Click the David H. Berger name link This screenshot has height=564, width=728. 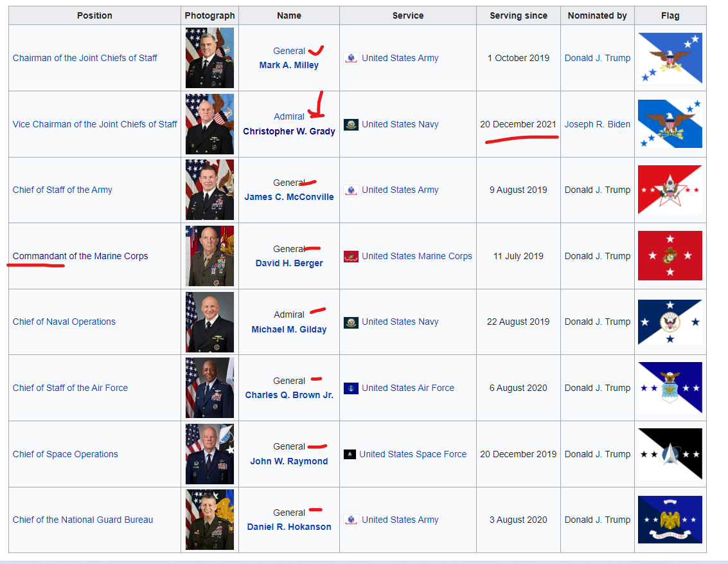pos(289,264)
